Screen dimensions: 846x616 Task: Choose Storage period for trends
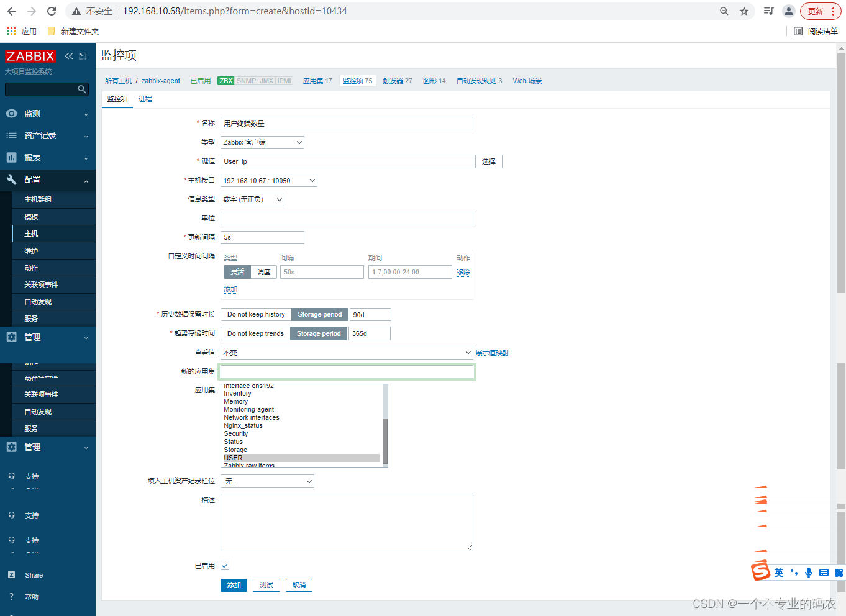coord(319,333)
